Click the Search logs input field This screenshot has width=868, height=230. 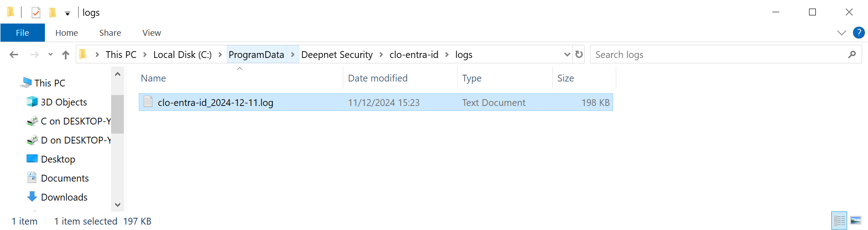tap(717, 55)
